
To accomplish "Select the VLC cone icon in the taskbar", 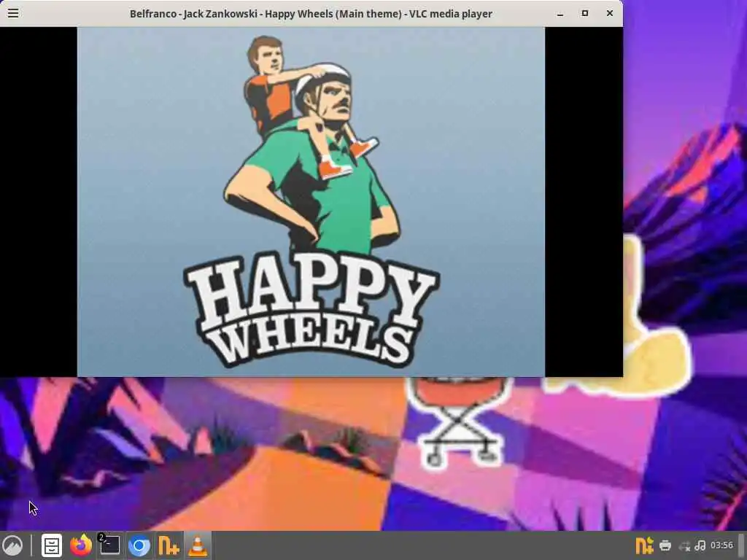I will (x=197, y=545).
